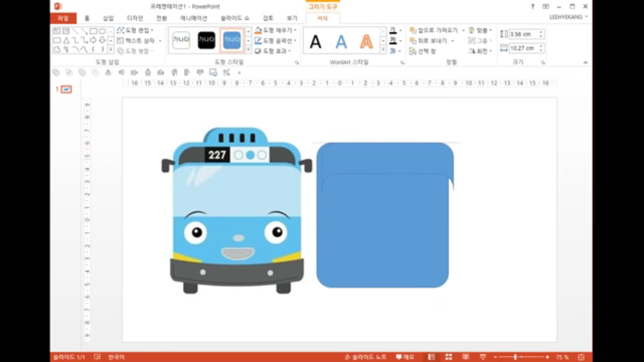
Task: Open the text outline dropdown
Action: click(x=400, y=41)
